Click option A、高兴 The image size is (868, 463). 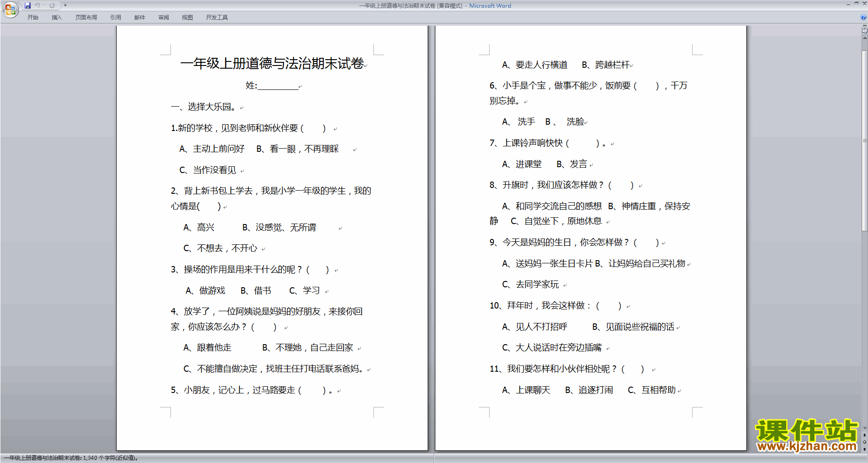pos(199,228)
